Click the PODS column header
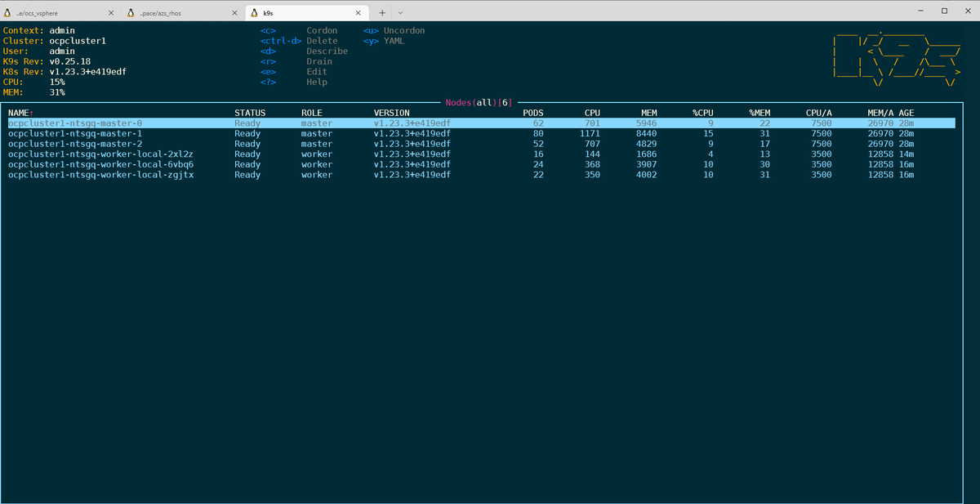Viewport: 980px width, 504px height. (x=533, y=113)
